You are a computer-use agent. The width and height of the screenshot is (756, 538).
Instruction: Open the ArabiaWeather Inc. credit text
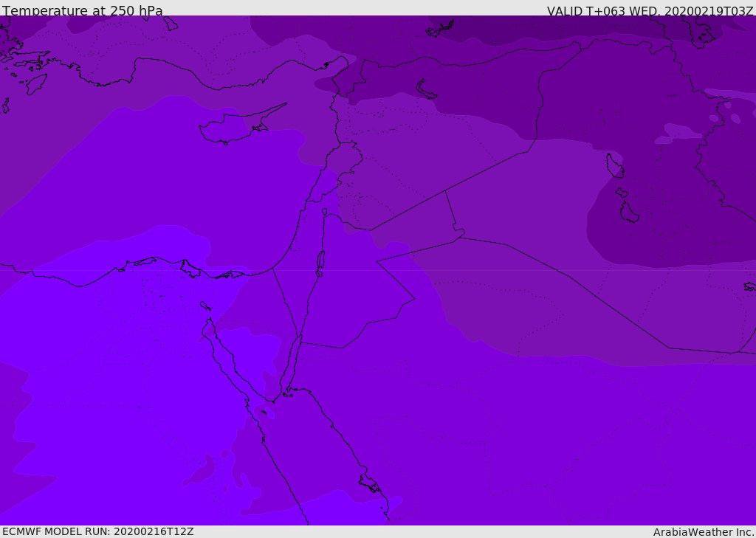click(704, 531)
